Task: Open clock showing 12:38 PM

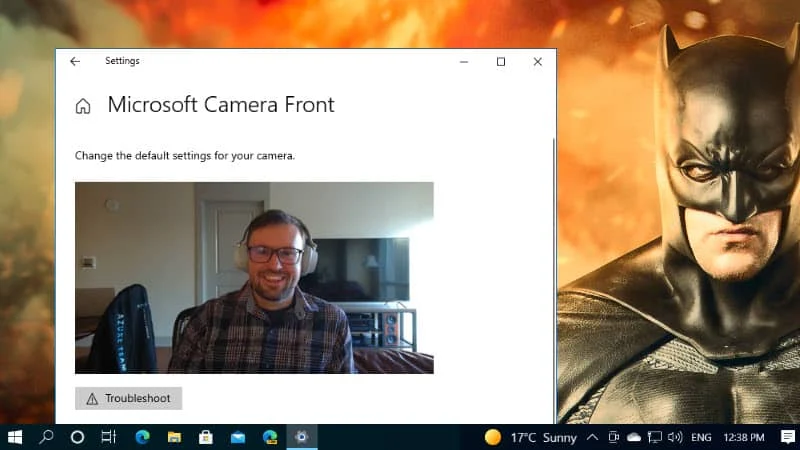Action: 744,438
